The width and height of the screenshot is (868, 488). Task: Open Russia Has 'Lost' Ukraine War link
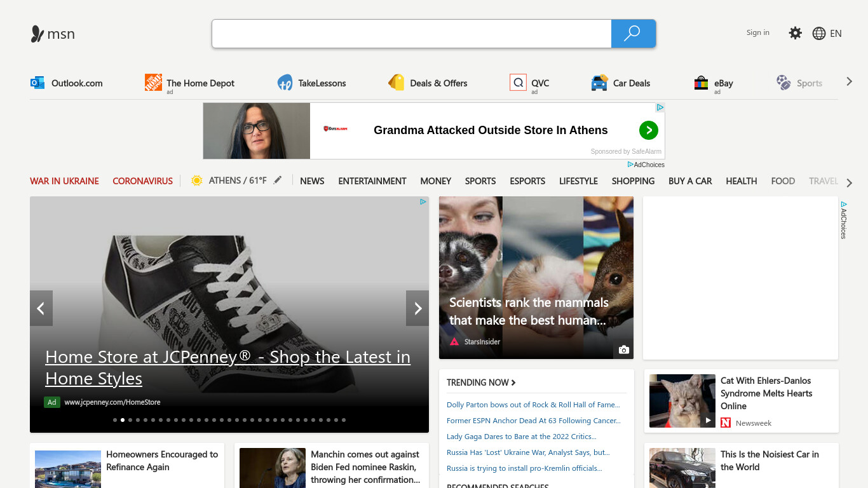(528, 452)
